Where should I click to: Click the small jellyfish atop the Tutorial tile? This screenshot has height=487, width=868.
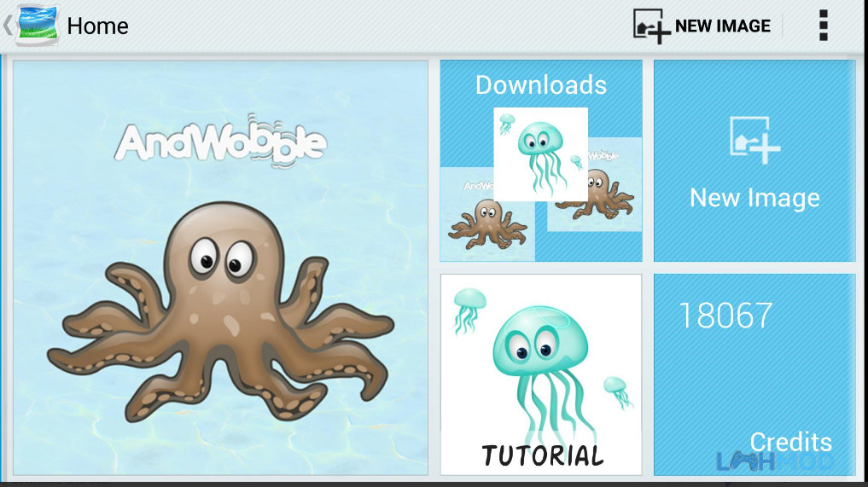coord(469,310)
